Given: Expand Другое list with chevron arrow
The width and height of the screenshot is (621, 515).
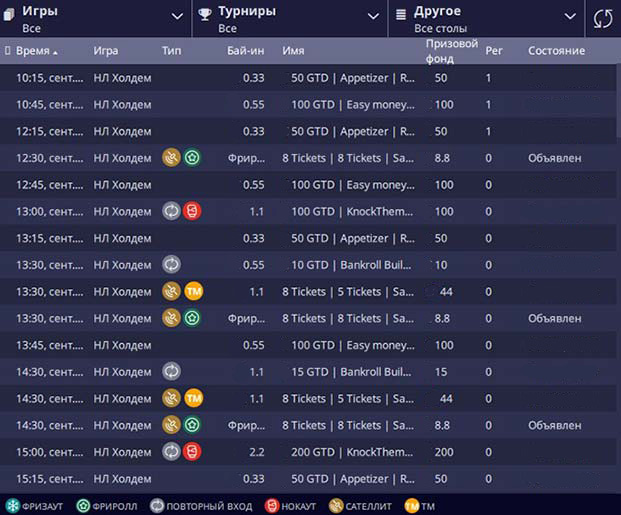Looking at the screenshot, I should 570,16.
